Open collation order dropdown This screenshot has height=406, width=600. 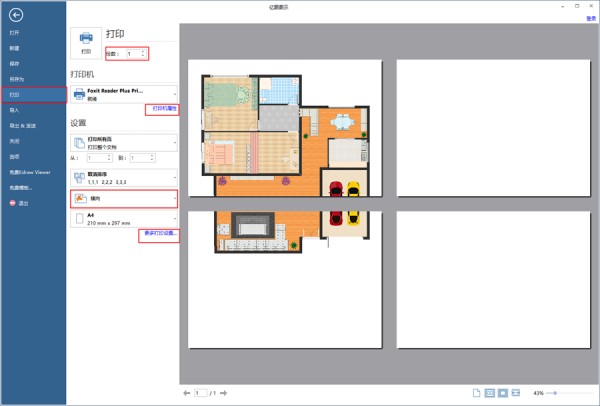click(x=124, y=176)
